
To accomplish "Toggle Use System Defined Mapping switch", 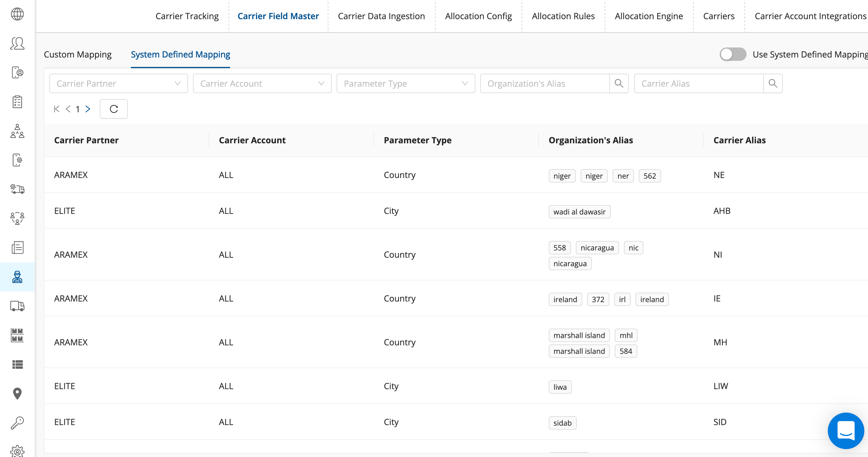I will [733, 54].
